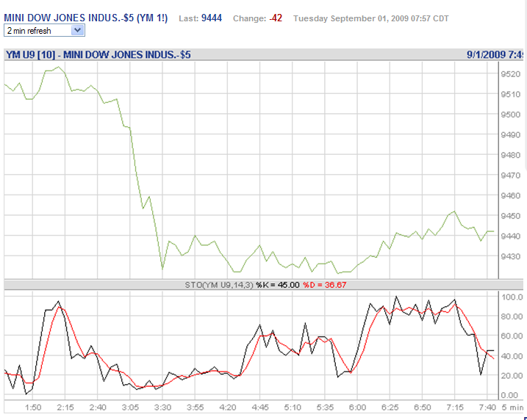The height and width of the screenshot is (420, 527).
Task: Click the 9450 price axis label
Action: [510, 216]
